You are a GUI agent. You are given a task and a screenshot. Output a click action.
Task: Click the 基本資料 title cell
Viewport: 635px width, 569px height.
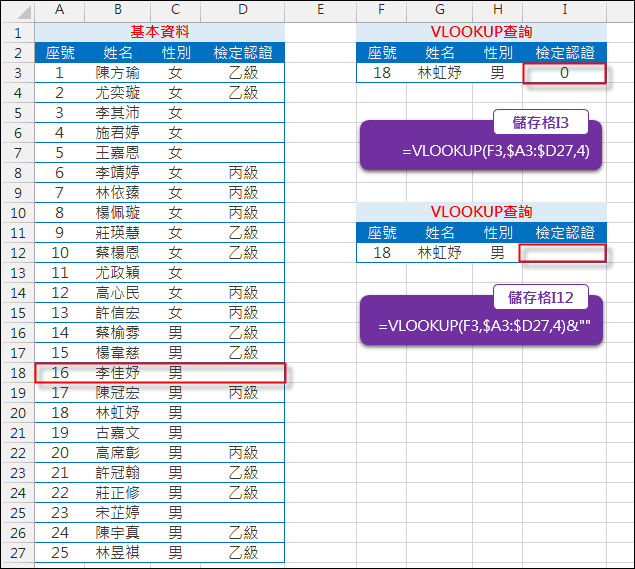click(x=160, y=32)
